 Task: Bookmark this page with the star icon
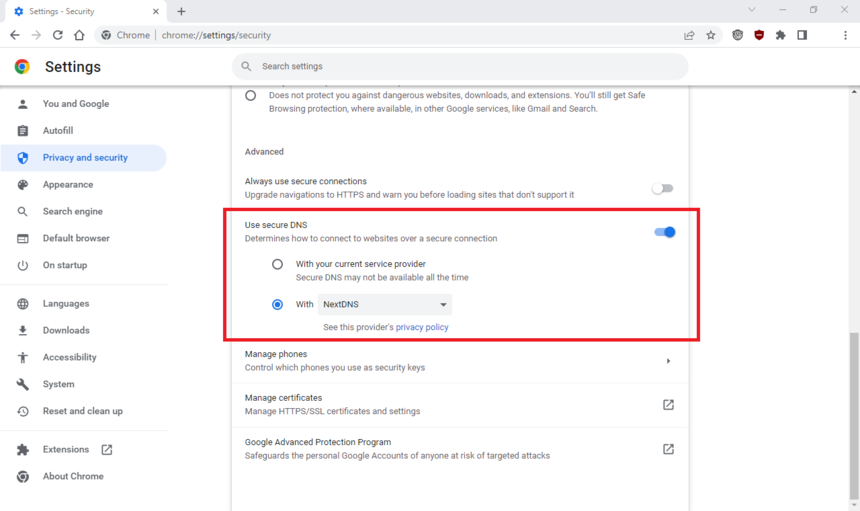711,35
